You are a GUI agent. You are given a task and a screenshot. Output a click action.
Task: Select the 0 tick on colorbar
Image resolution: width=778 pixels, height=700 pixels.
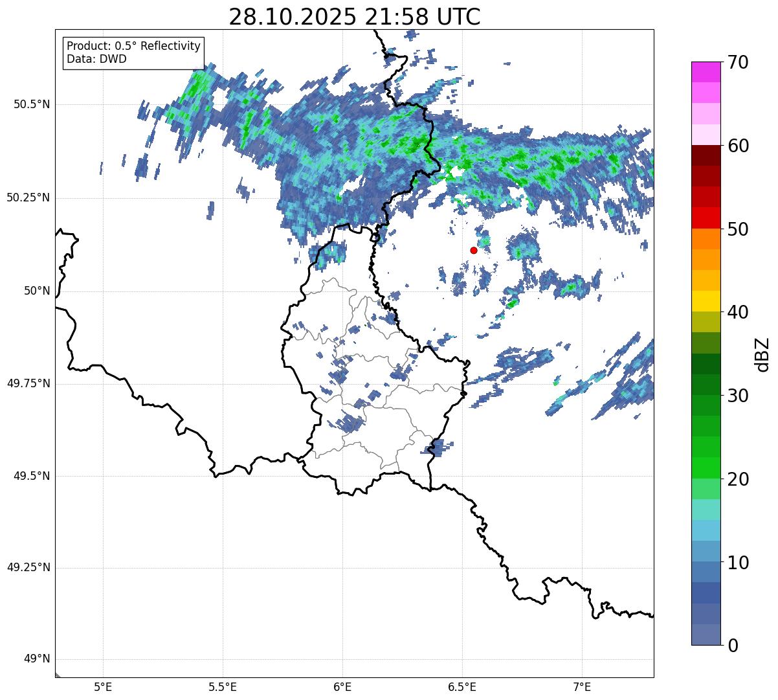pos(732,646)
